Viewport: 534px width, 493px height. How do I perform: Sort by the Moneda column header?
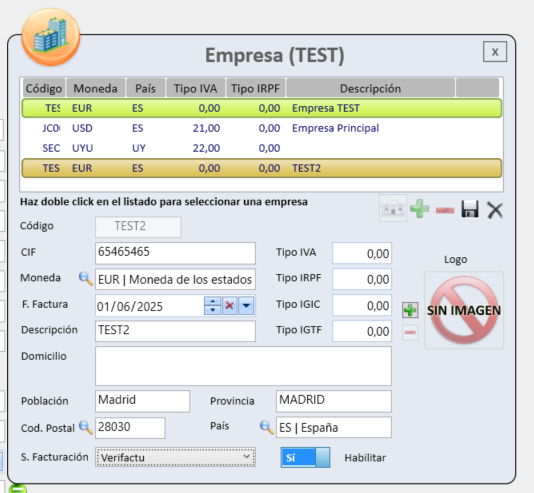pos(96,88)
